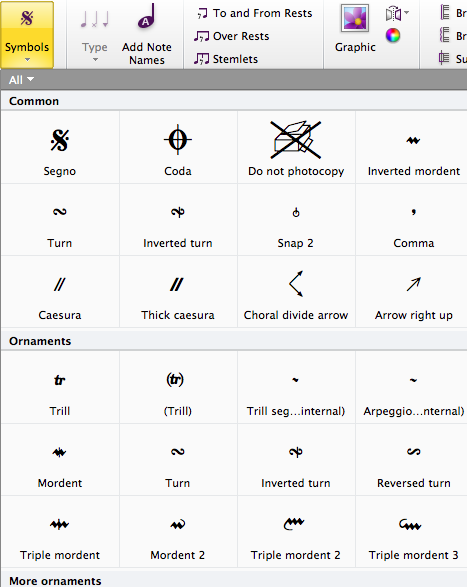Screen dimensions: 467x587
Task: Insert the Segno symbol
Action: (x=60, y=147)
